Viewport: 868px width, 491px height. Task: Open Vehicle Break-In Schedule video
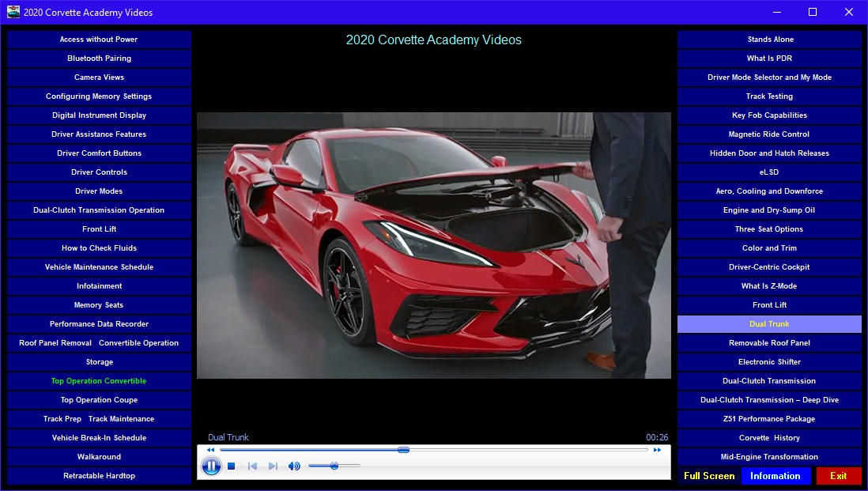[x=99, y=438]
